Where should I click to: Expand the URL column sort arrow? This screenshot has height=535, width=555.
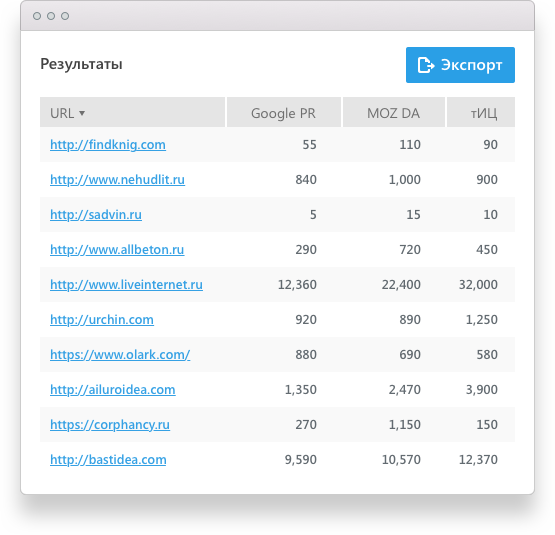82,113
